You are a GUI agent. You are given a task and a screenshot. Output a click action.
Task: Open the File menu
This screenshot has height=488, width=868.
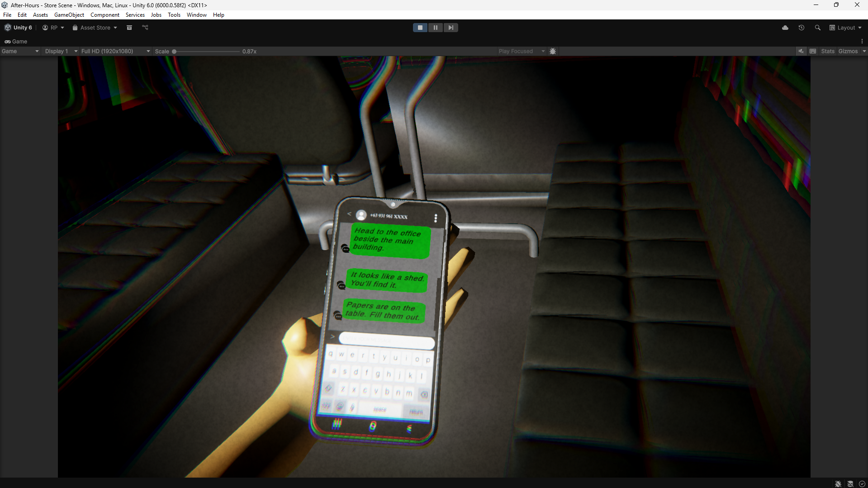coord(7,15)
